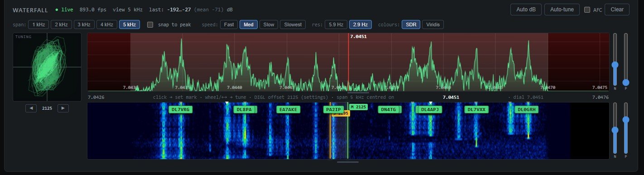Viewport: 644px width, 175px height.
Task: Pick the SDR colour scheme
Action: pyautogui.click(x=411, y=24)
